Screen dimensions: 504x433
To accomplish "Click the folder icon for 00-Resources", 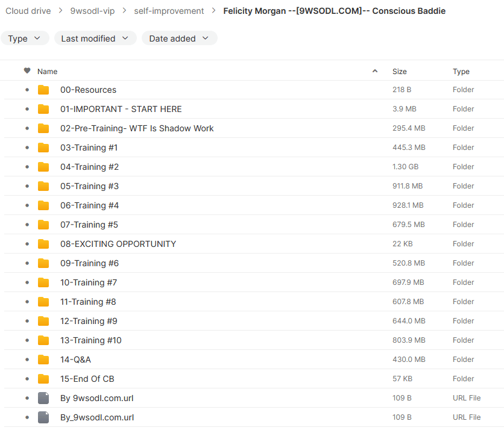I will point(43,90).
